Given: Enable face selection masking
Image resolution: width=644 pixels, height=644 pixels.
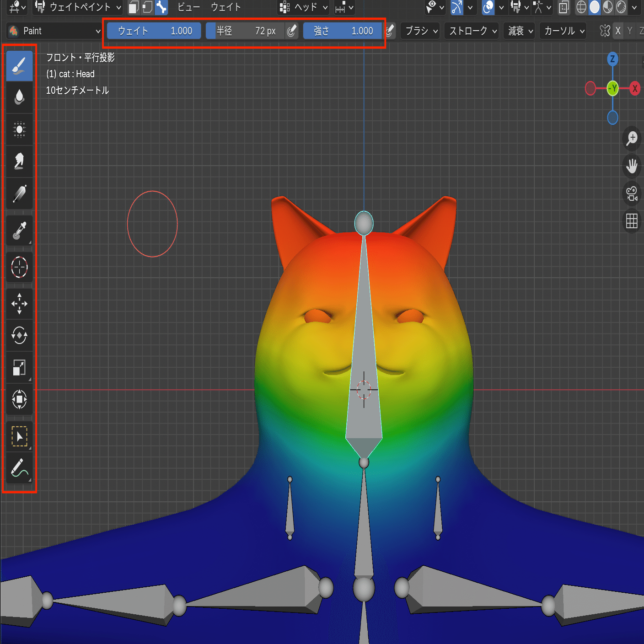Looking at the screenshot, I should [x=134, y=7].
